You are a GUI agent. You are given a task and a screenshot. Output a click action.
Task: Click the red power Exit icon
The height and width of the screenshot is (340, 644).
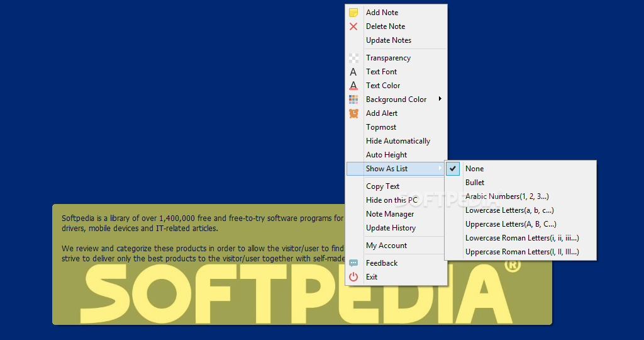pyautogui.click(x=353, y=277)
